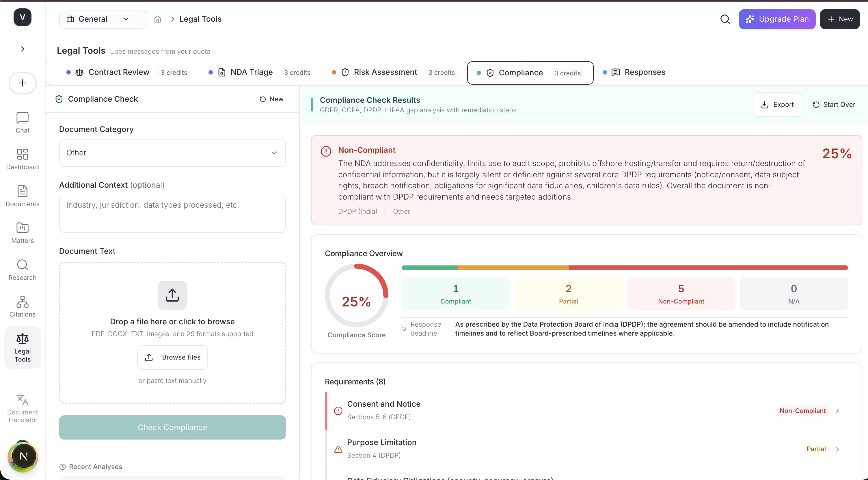Expand the Purpose Limitation requirement chevron
The width and height of the screenshot is (868, 480).
click(837, 449)
